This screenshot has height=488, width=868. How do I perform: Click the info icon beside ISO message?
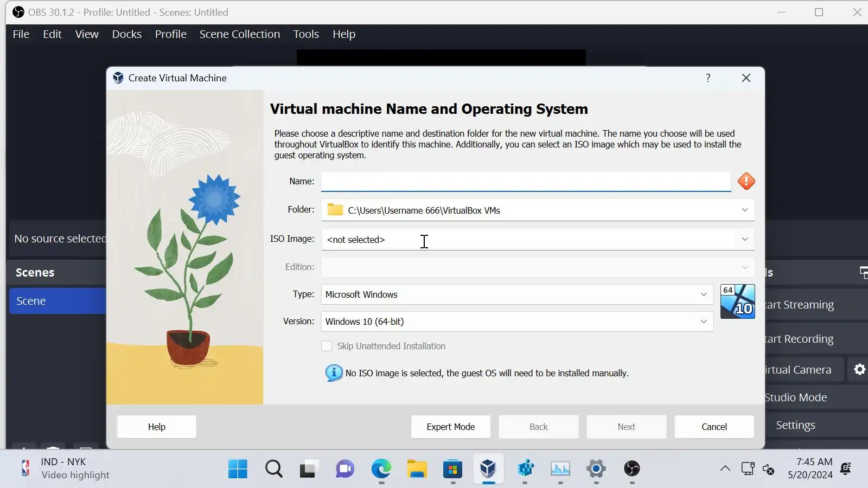334,373
